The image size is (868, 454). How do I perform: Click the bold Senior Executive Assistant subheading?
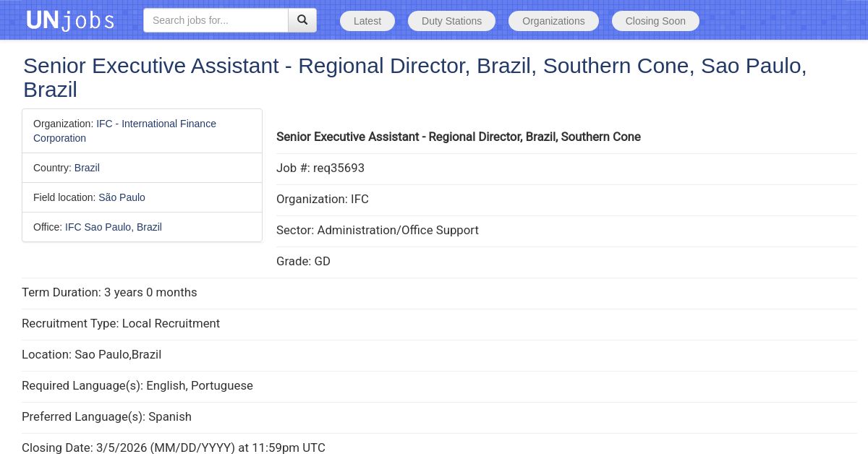(x=459, y=137)
